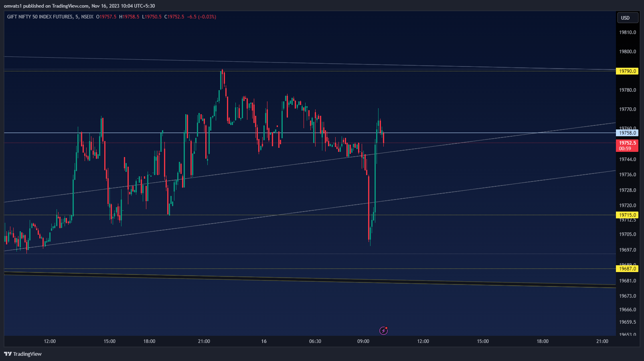644x361 pixels.
Task: Click the 19790.0 yellow price label
Action: pyautogui.click(x=627, y=71)
